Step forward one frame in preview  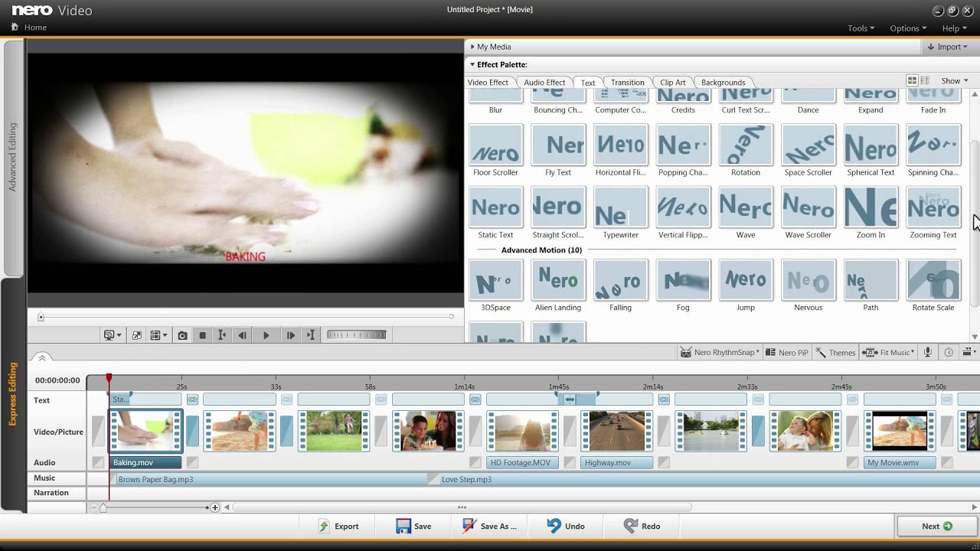click(290, 335)
